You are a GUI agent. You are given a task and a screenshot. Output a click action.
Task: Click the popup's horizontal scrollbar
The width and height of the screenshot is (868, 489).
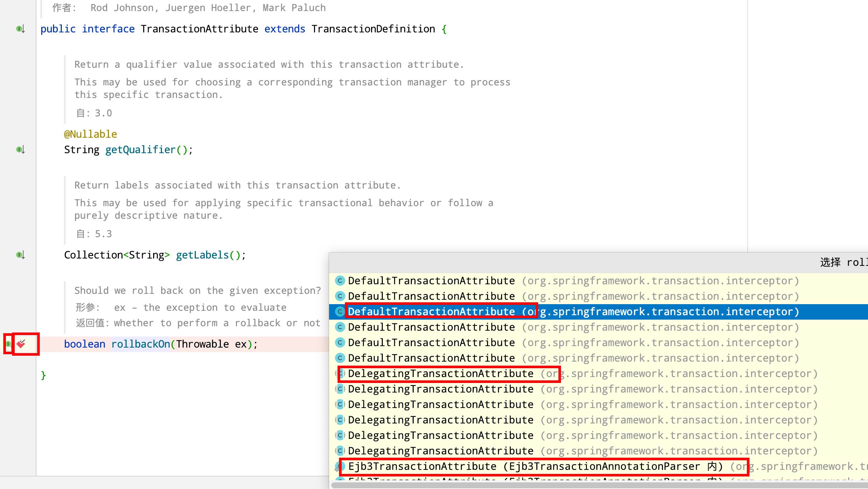pos(599,485)
